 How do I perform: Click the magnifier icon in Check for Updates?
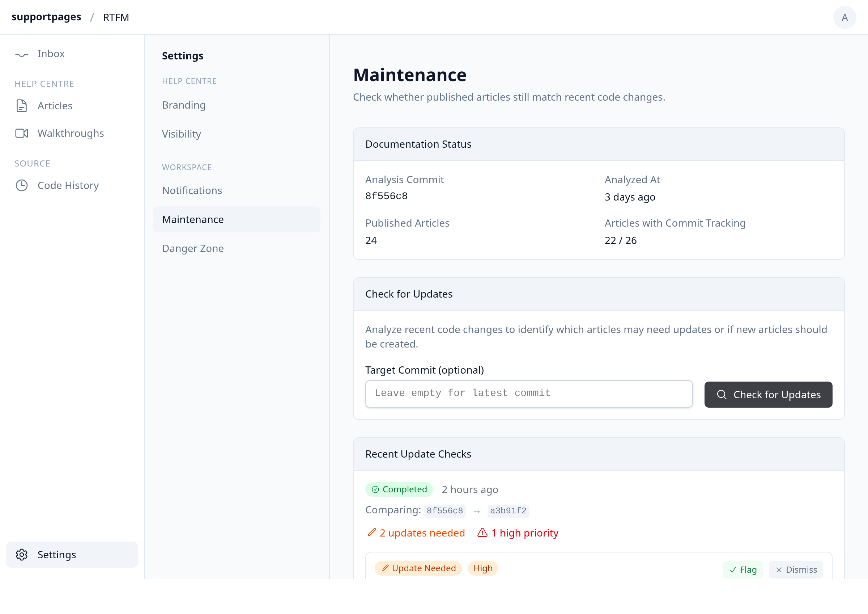pyautogui.click(x=722, y=395)
